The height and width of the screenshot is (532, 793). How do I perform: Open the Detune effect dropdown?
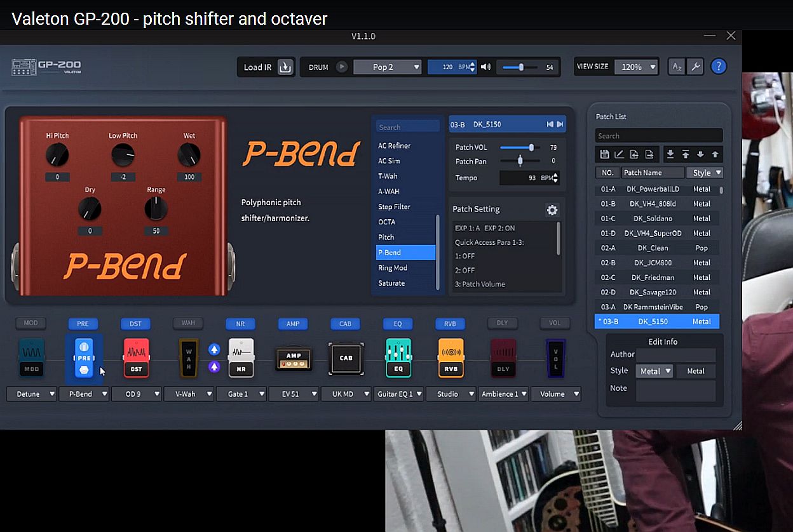click(32, 394)
